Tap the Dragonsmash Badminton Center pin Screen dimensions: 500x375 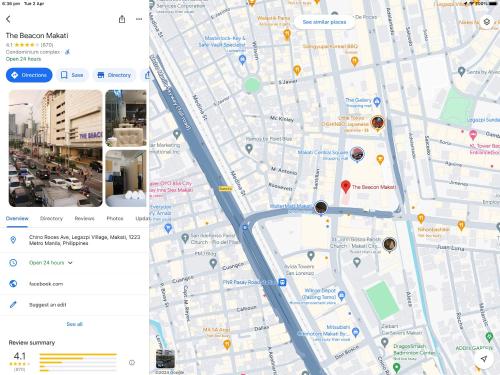(x=396, y=367)
